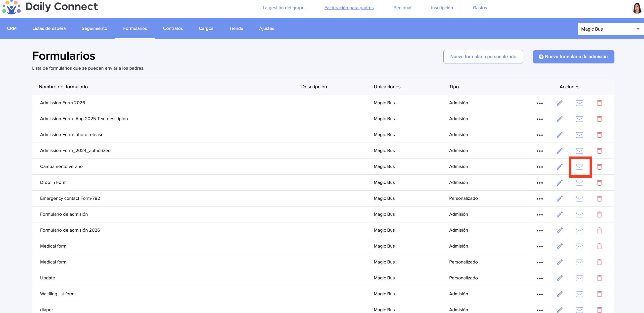Viewport: 644px width, 313px height.
Task: Edit the Admission Form 2026 pencil icon
Action: pyautogui.click(x=559, y=103)
